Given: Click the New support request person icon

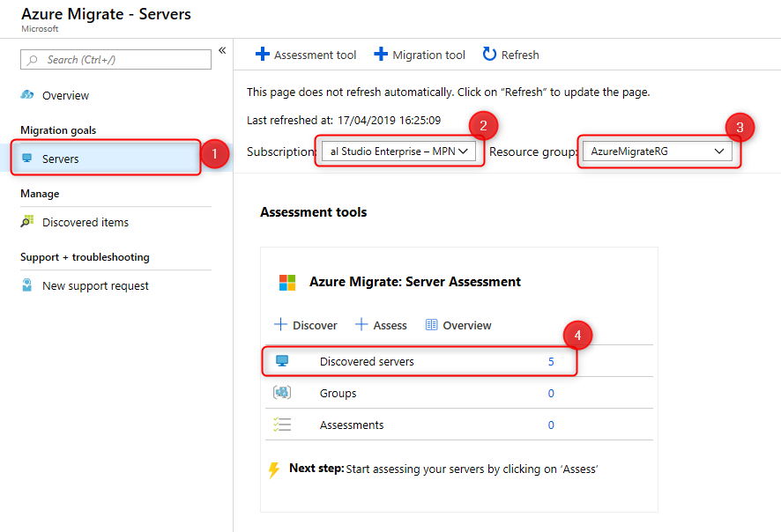Looking at the screenshot, I should point(27,285).
